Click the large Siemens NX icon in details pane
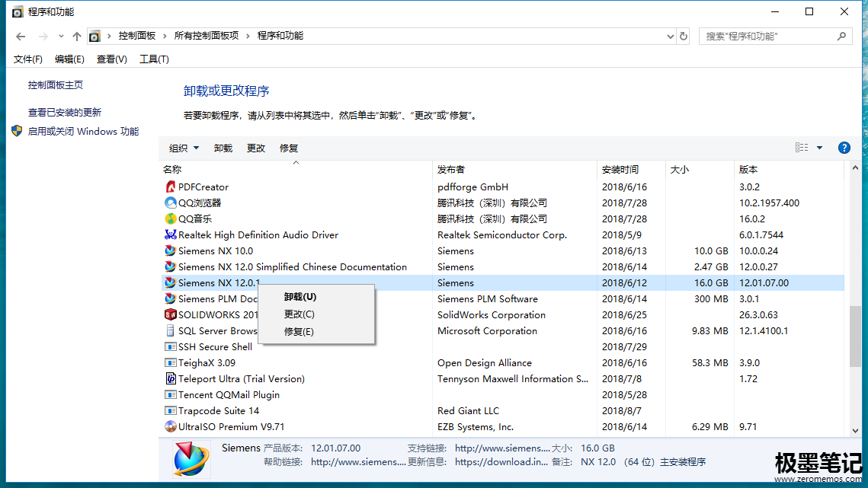This screenshot has height=488, width=868. pos(191,458)
